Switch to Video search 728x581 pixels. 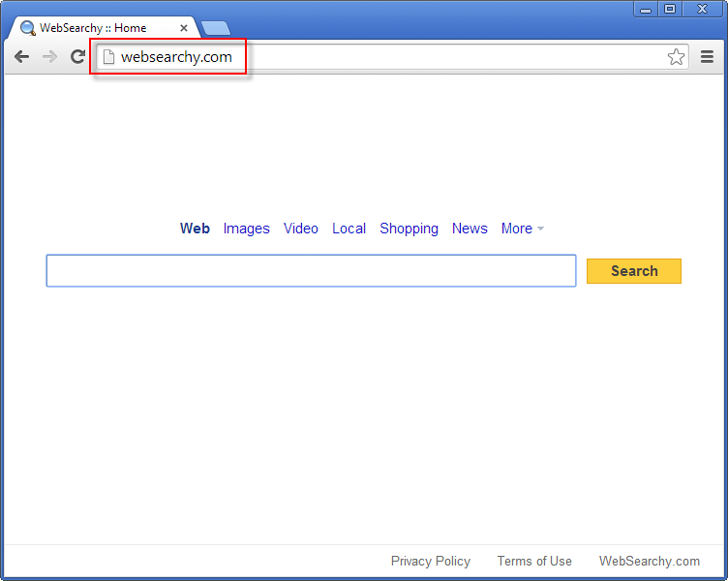tap(301, 229)
